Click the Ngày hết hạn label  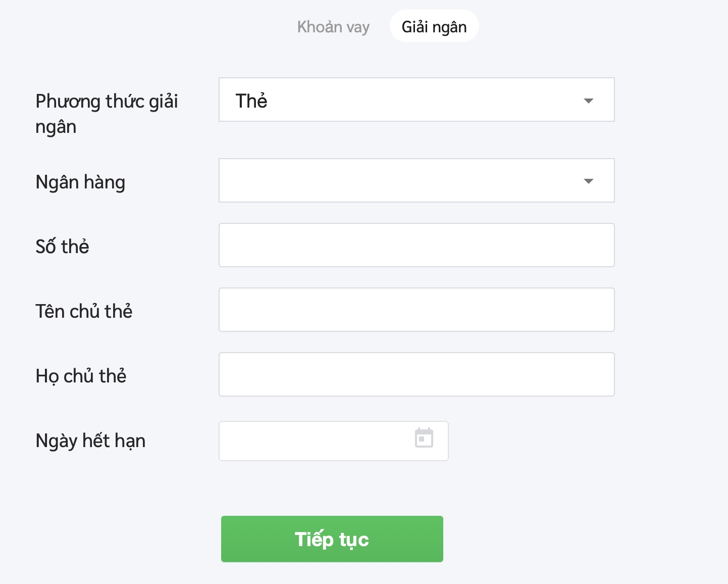pos(90,441)
